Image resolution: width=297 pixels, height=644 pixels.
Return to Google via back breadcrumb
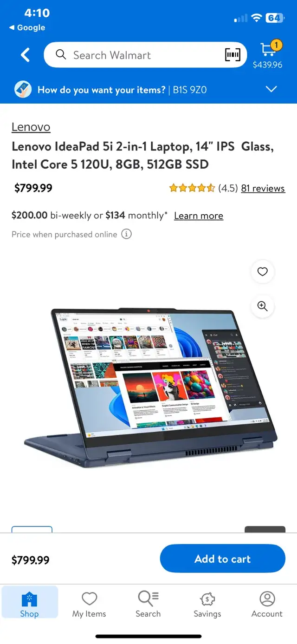click(27, 28)
